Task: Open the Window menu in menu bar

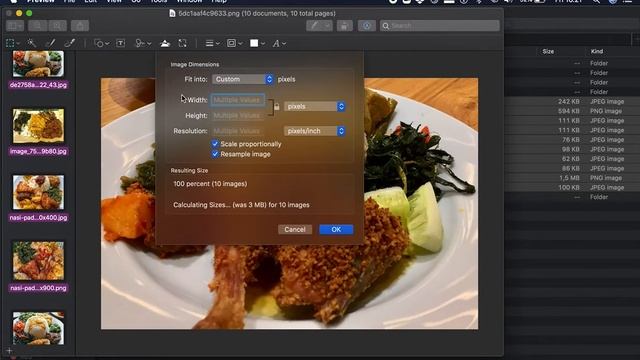Action: [189, 1]
